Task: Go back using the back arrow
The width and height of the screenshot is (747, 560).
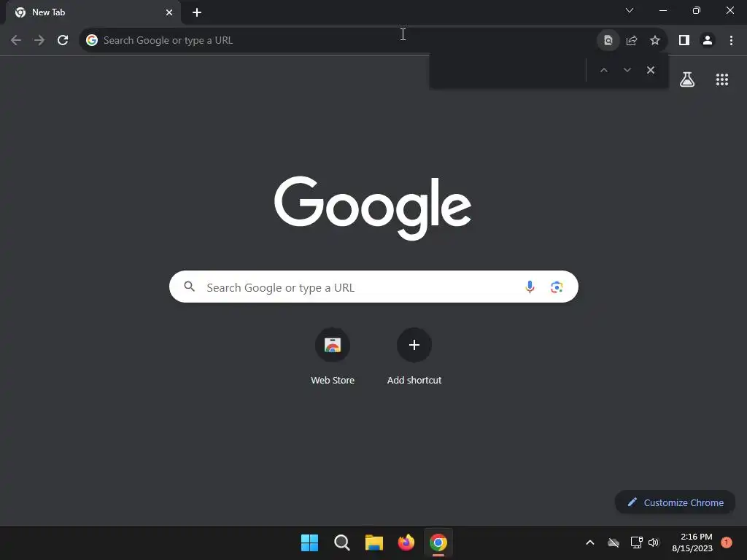Action: 16,40
